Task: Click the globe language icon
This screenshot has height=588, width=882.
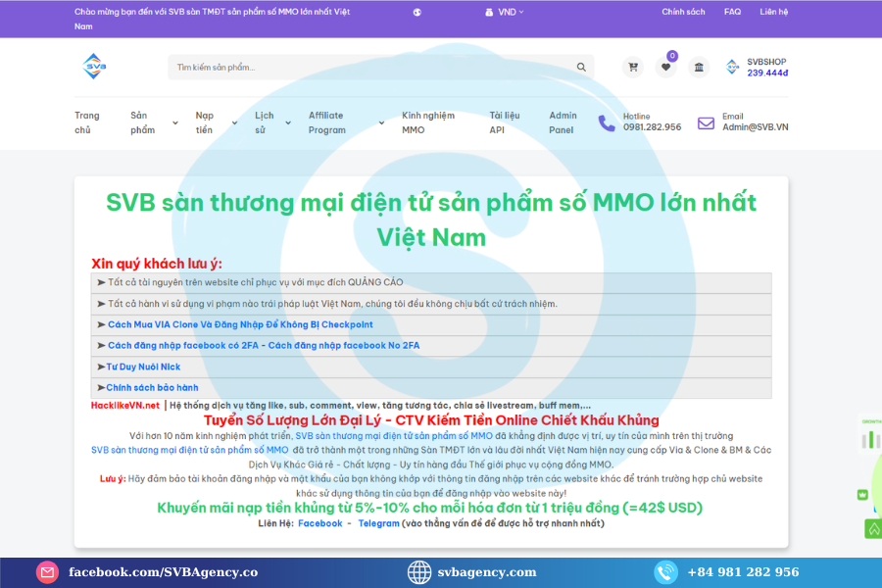Action: (x=416, y=12)
